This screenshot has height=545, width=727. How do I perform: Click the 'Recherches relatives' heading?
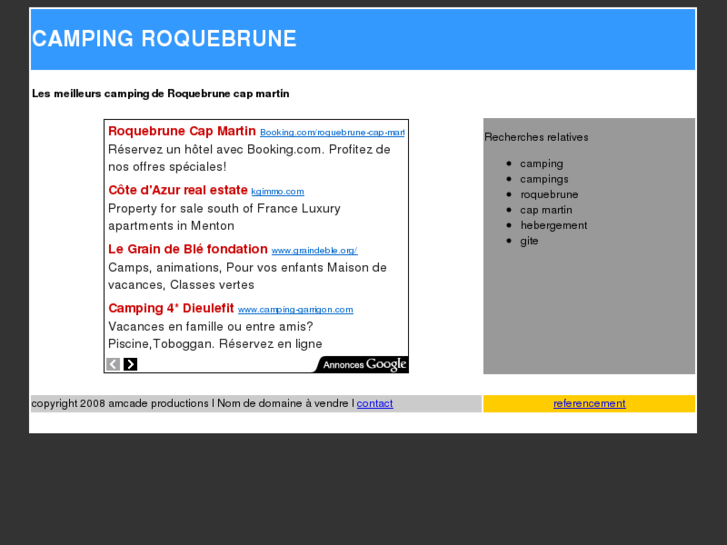(536, 137)
